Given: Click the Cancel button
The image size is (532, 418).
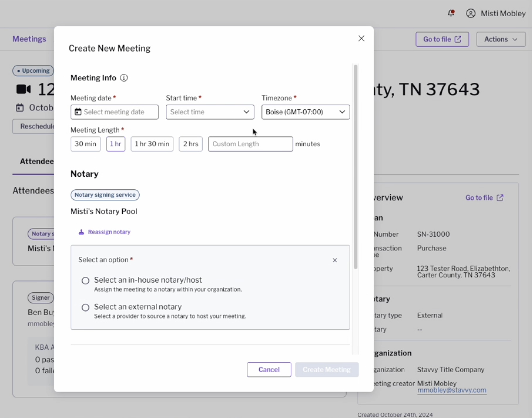Looking at the screenshot, I should [269, 370].
